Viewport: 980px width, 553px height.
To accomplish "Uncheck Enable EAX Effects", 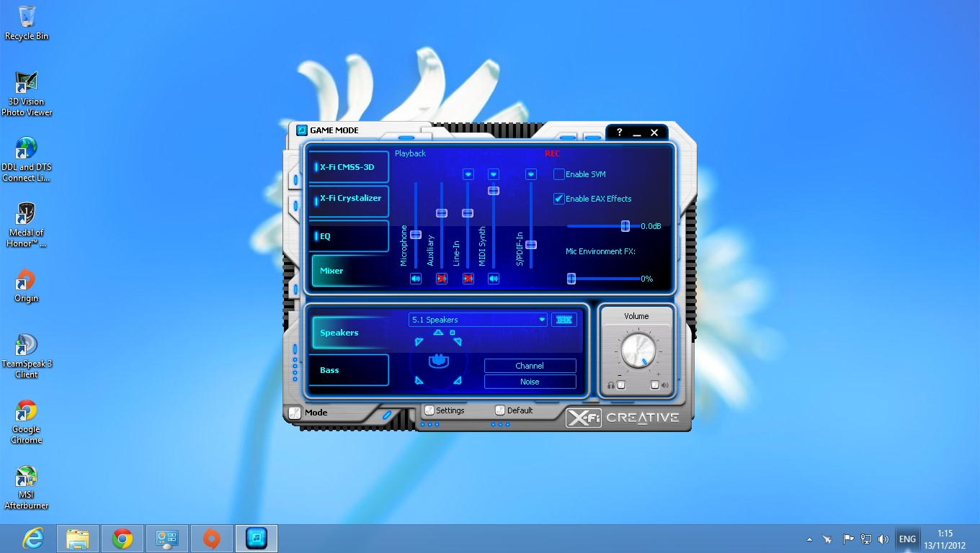I will 559,199.
